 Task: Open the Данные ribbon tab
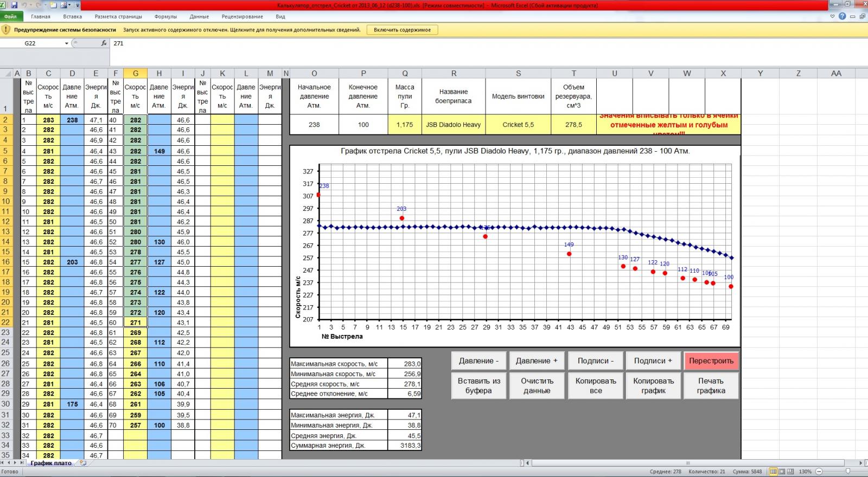click(x=199, y=17)
